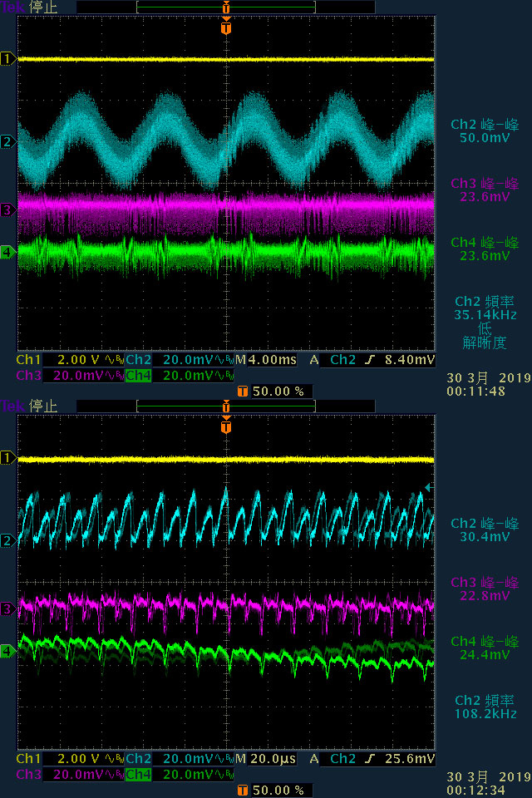Click the channel 1 ground marker in upper capture
Screen dimensions: 532x798
click(x=7, y=59)
